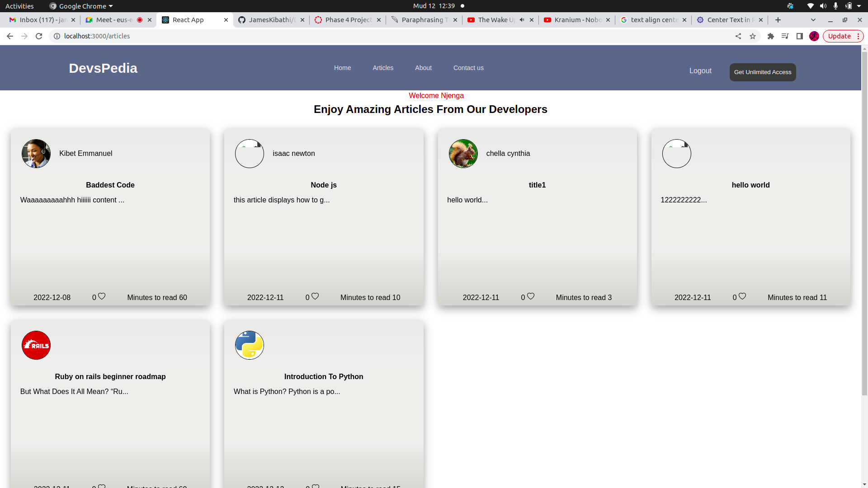Mute The Wake Up tab audio icon
Image resolution: width=868 pixels, height=488 pixels.
click(522, 20)
